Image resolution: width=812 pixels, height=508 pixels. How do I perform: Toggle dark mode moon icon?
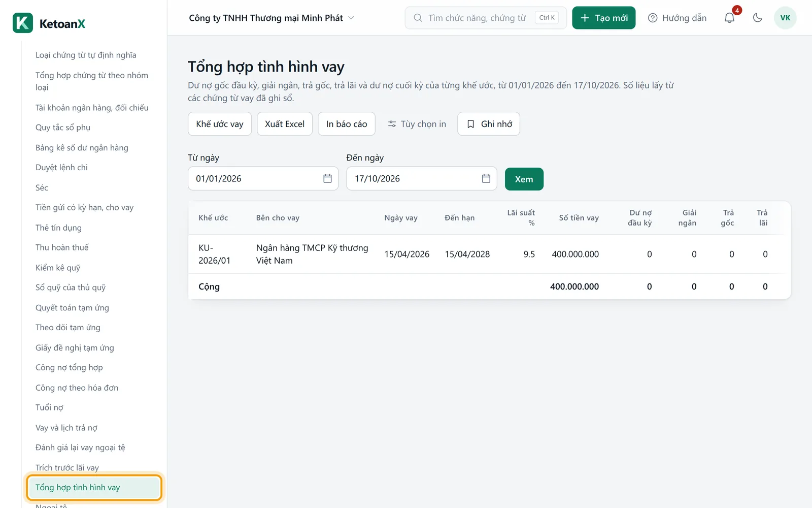click(758, 18)
